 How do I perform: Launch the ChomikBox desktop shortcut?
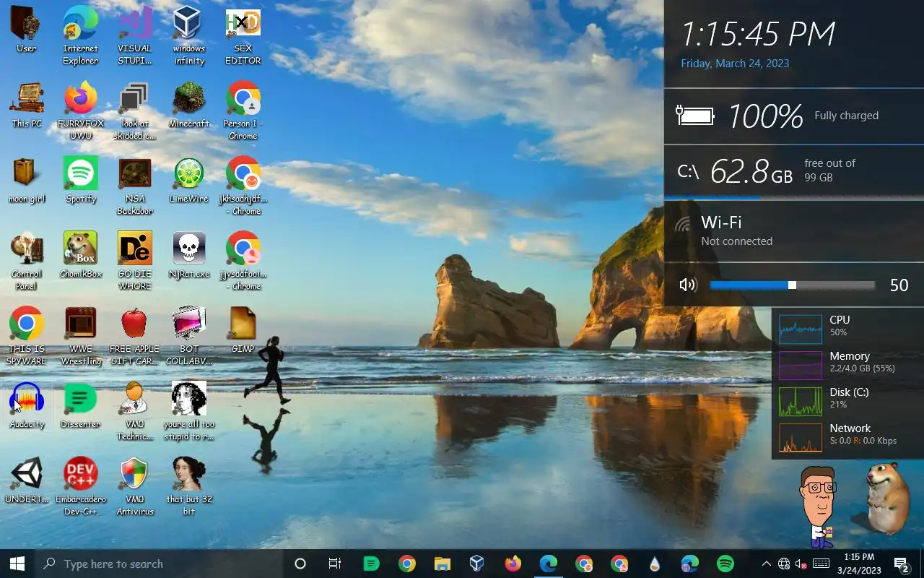tap(81, 254)
